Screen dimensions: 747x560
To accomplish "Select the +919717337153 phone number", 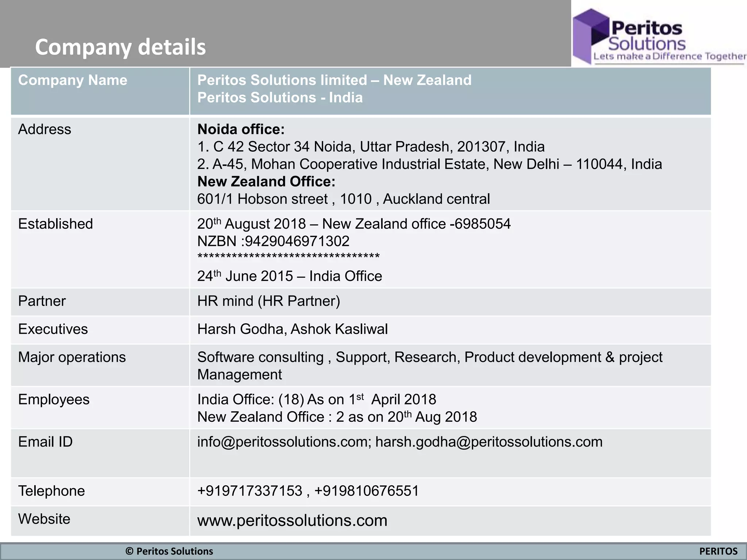I will click(x=250, y=491).
